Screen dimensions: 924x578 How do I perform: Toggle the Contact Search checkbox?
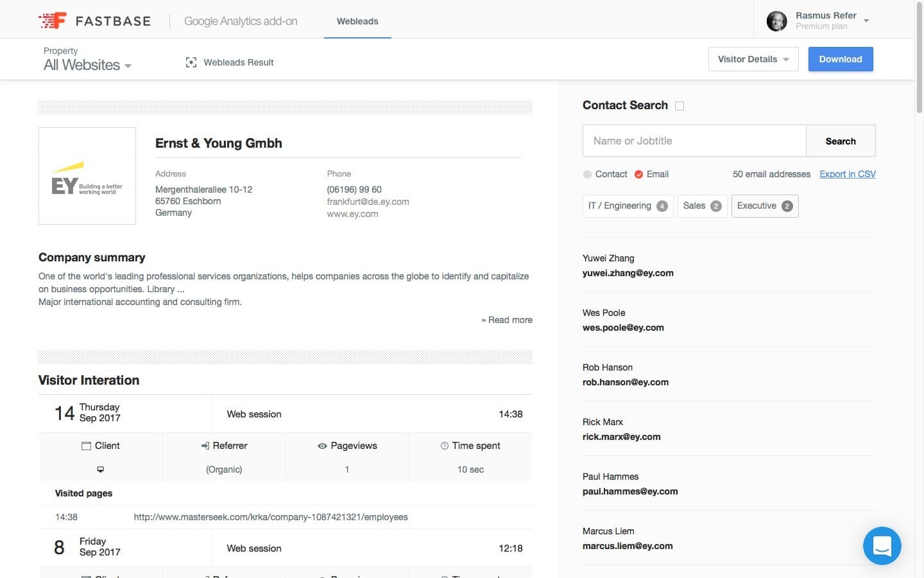point(680,106)
